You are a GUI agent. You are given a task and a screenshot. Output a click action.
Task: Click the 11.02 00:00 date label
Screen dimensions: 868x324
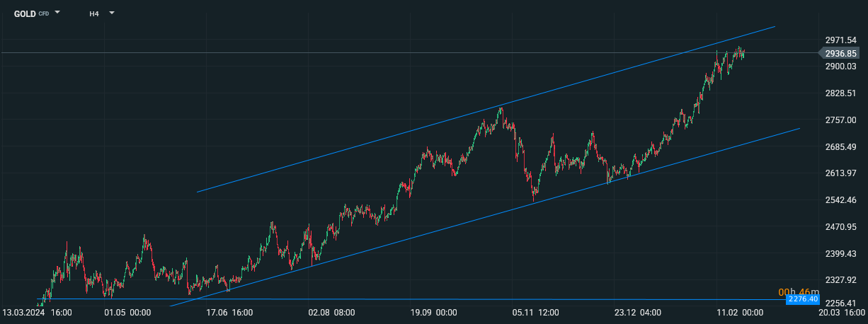click(739, 312)
